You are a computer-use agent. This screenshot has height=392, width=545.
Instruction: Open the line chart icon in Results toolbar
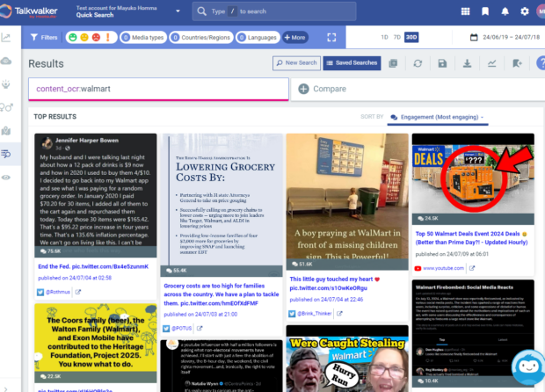coord(492,63)
